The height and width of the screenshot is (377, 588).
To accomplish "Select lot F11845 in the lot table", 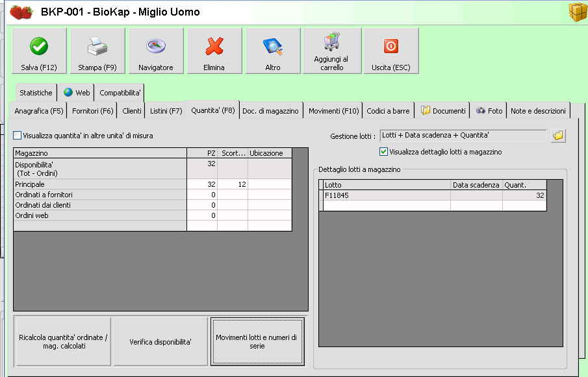I will 387,195.
